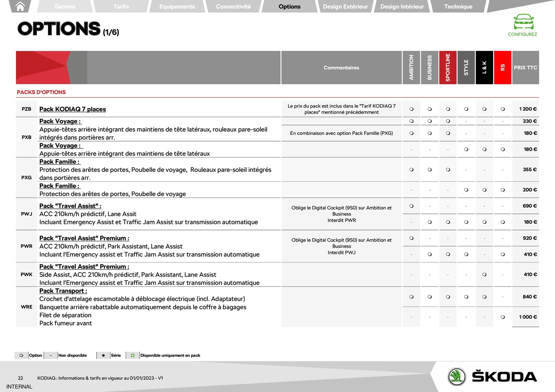
Task: Select the bright red RS column header
Action: click(503, 68)
